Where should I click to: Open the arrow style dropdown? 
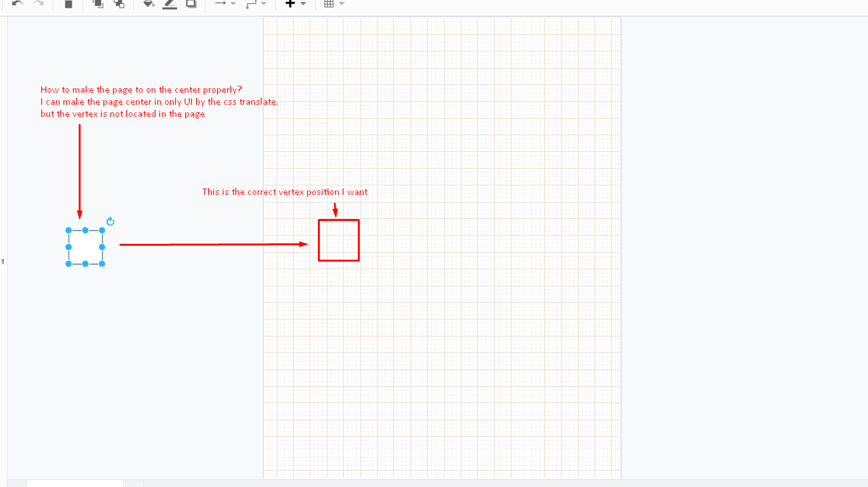pyautogui.click(x=232, y=5)
